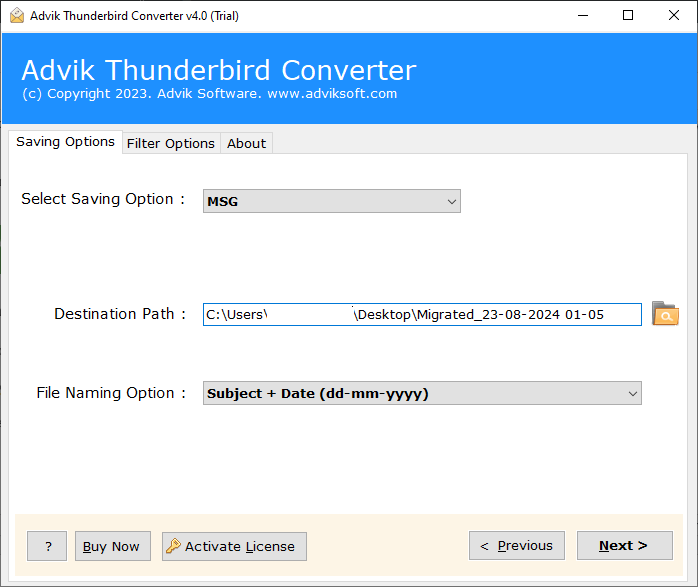This screenshot has height=587, width=698.
Task: Switch to the Saving Options tab
Action: tap(65, 142)
